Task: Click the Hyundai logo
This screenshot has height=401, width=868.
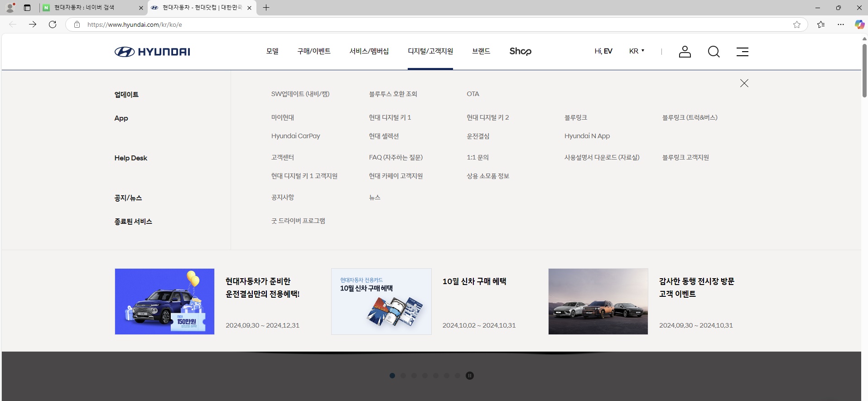Action: pyautogui.click(x=152, y=52)
